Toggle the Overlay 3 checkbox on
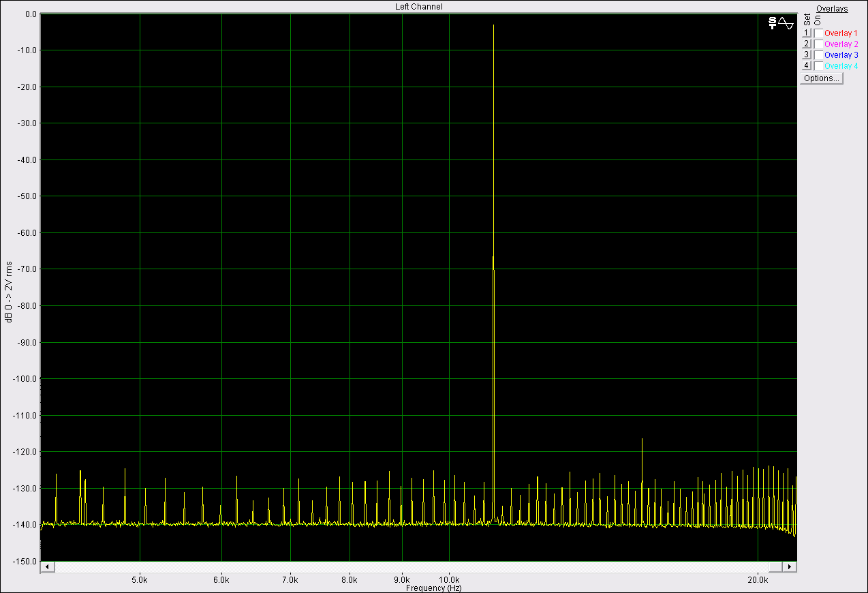 818,55
